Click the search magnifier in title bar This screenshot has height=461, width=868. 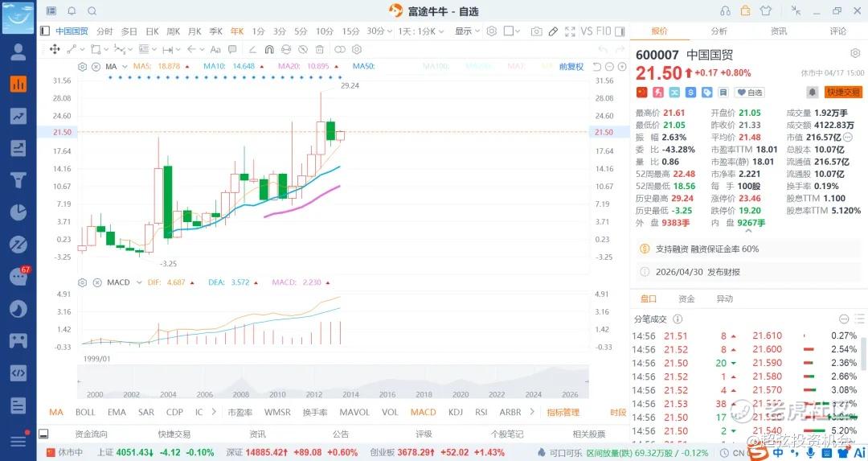click(x=92, y=11)
